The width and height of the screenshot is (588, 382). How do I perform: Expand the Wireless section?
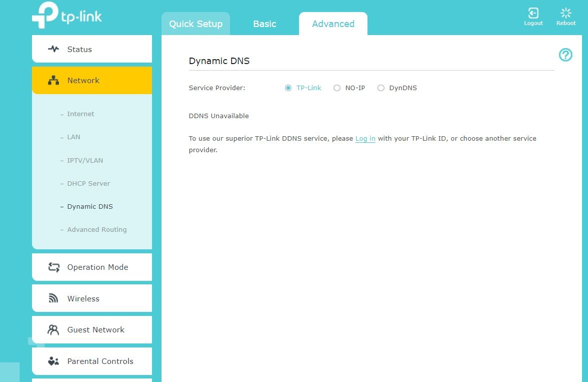pos(92,298)
